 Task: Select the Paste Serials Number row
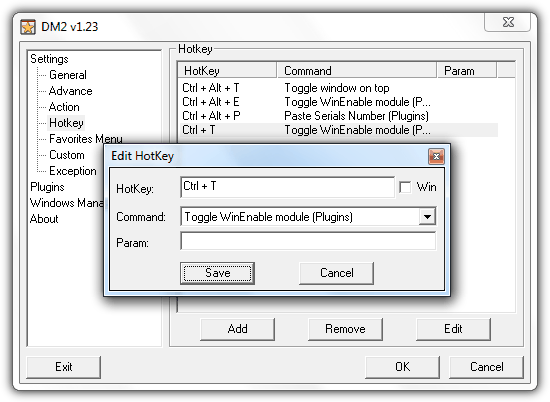338,116
